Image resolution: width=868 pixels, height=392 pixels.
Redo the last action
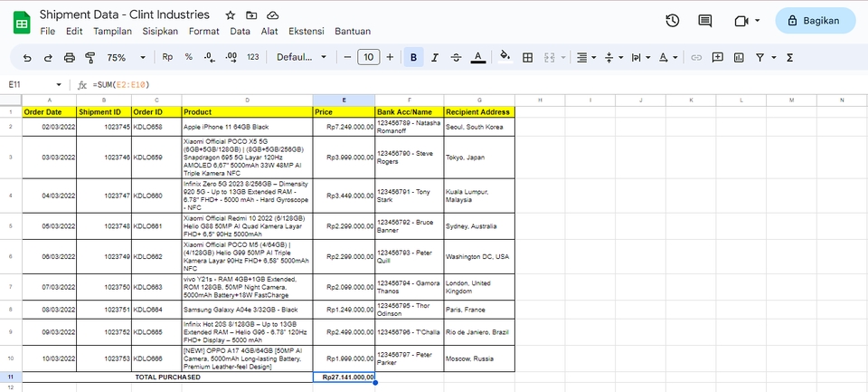(x=48, y=58)
